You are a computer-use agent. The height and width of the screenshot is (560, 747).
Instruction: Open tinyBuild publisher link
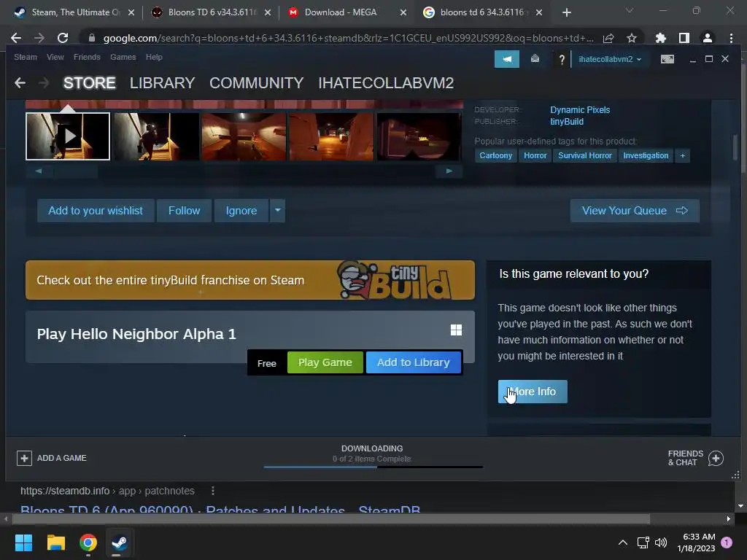(566, 122)
